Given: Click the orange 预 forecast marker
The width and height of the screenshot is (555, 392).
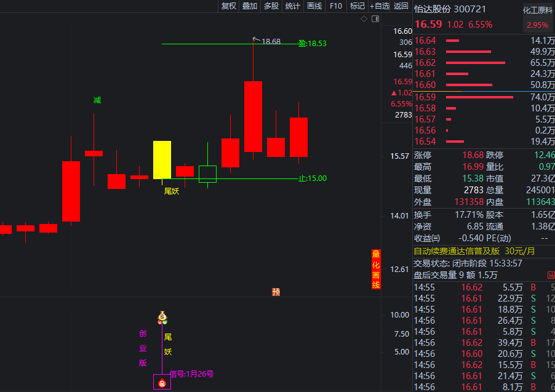Looking at the screenshot, I should click(276, 292).
